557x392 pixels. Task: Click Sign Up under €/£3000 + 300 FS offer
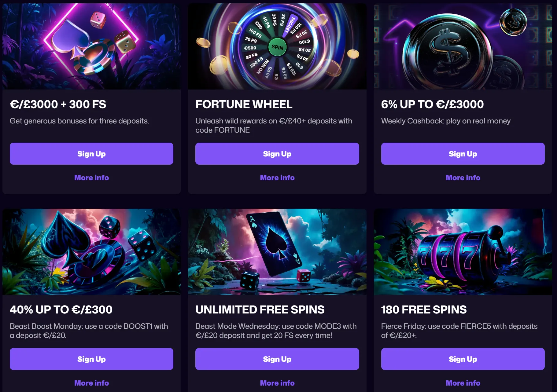point(91,154)
